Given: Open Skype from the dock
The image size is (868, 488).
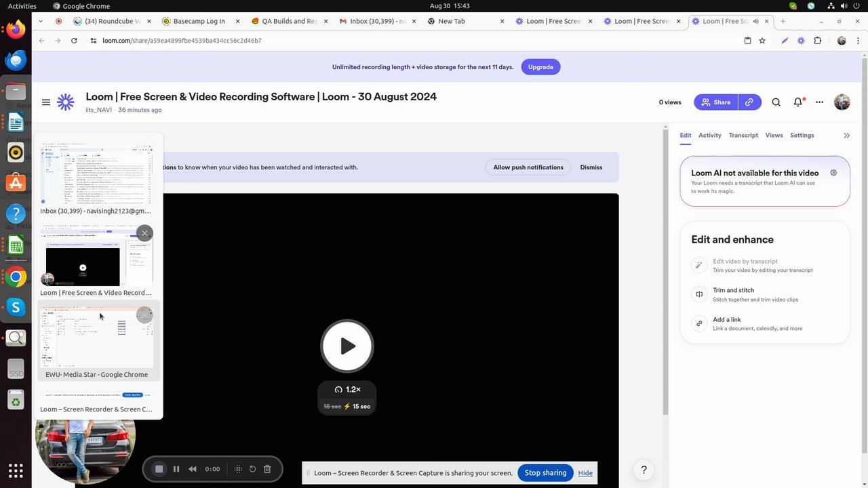Looking at the screenshot, I should [16, 307].
